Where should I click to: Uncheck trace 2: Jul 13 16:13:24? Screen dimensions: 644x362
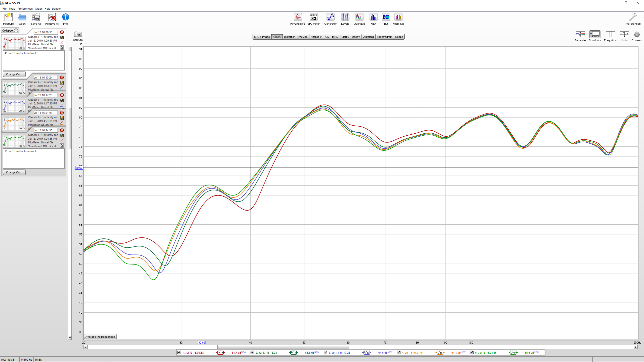[x=252, y=352]
